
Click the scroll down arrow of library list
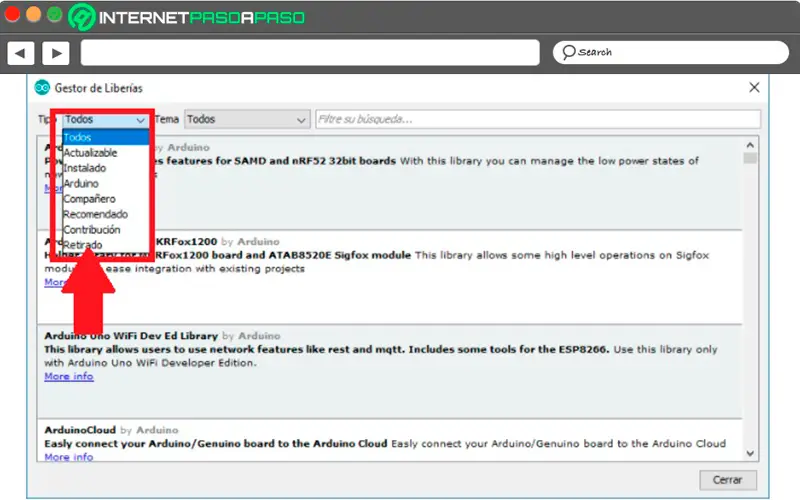click(x=749, y=453)
